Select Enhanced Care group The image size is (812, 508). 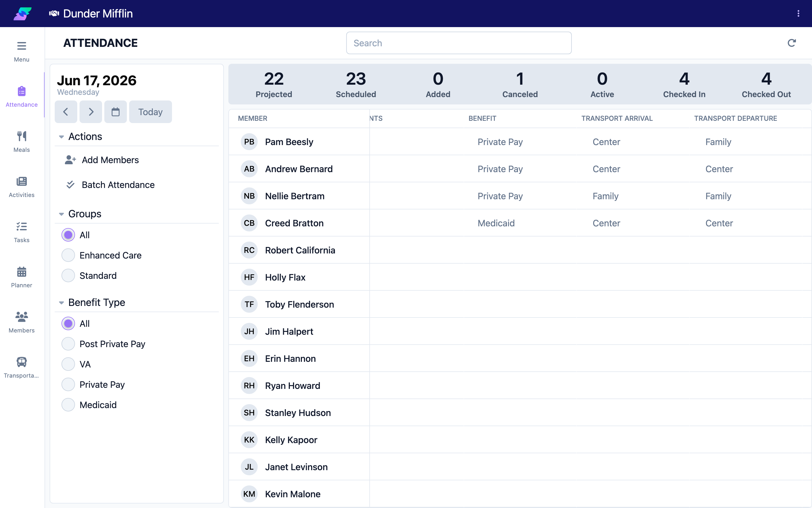click(68, 255)
